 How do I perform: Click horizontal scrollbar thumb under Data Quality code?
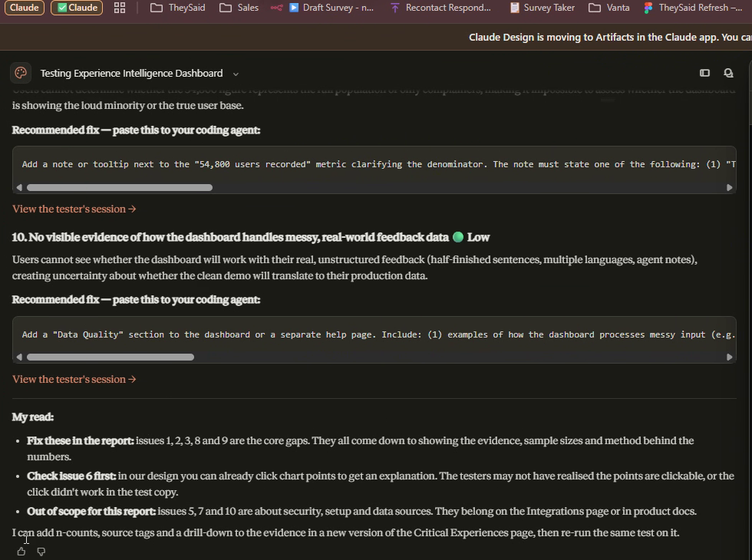click(110, 357)
